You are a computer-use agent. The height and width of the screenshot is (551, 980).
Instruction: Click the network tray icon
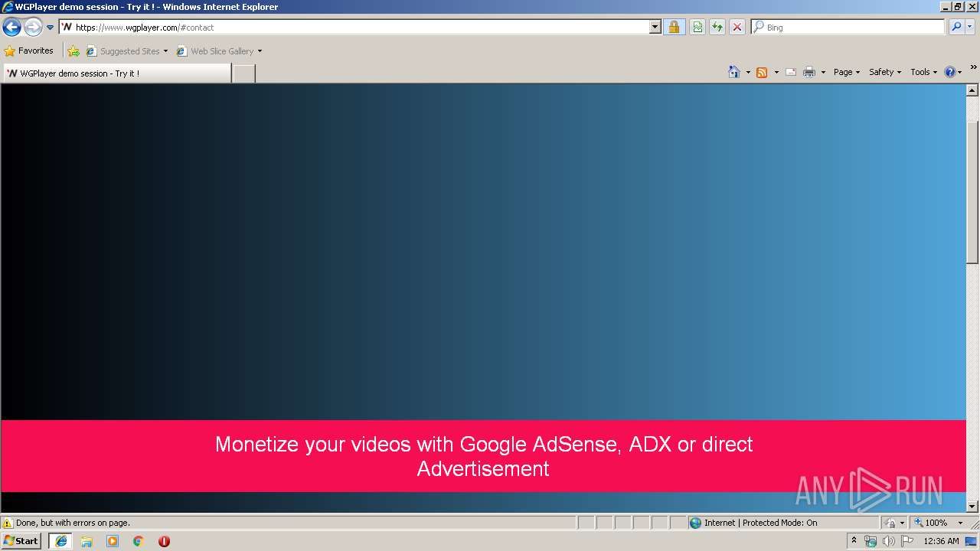coord(871,541)
